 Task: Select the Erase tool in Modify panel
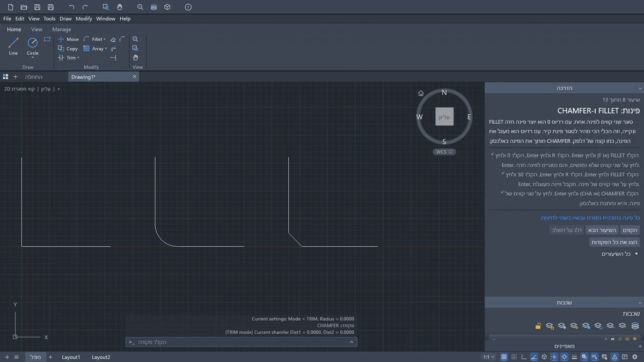click(x=113, y=39)
